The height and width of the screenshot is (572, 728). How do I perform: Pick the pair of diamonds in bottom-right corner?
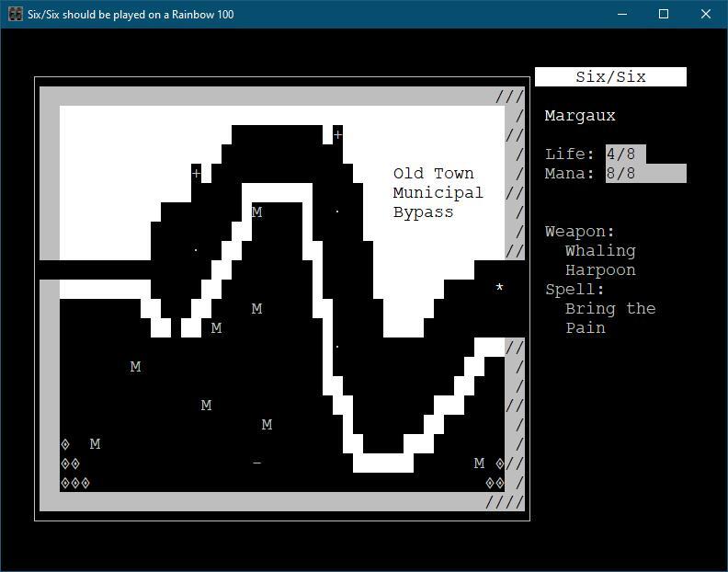point(495,483)
